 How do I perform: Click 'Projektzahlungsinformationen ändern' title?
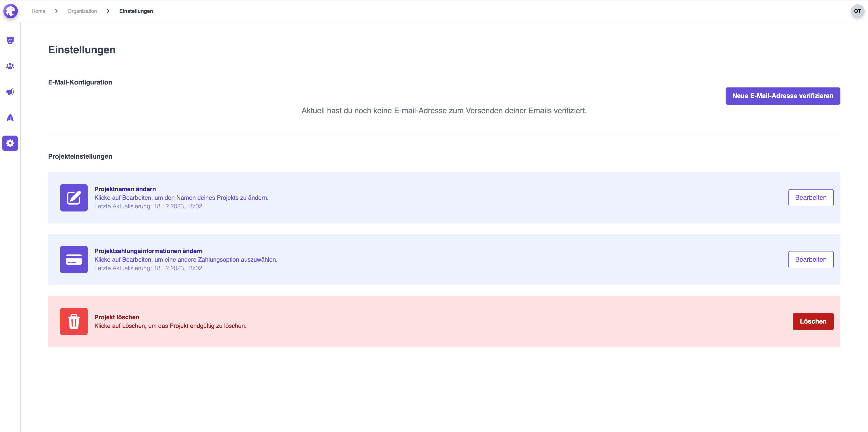pos(149,251)
